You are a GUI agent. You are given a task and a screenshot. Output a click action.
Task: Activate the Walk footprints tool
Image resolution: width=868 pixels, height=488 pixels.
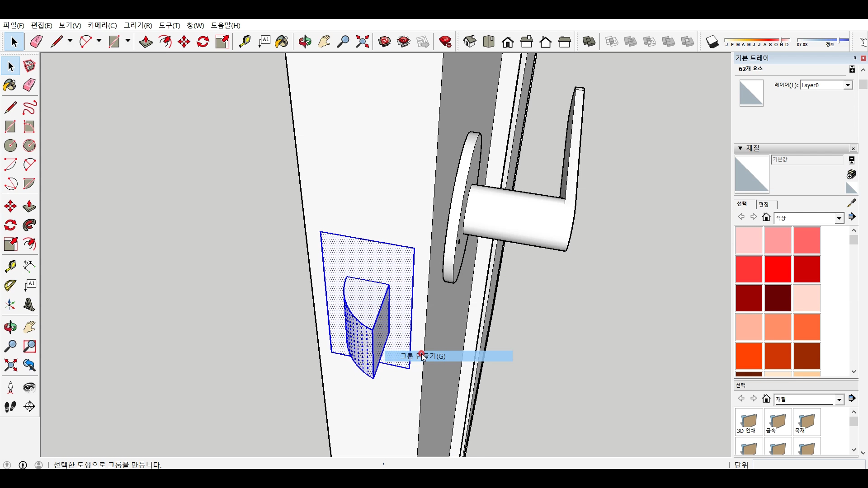[10, 407]
